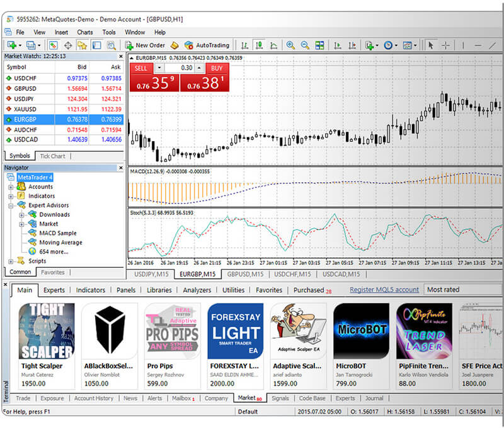
Task: Click the '654 more...' globe item
Action: pos(49,252)
